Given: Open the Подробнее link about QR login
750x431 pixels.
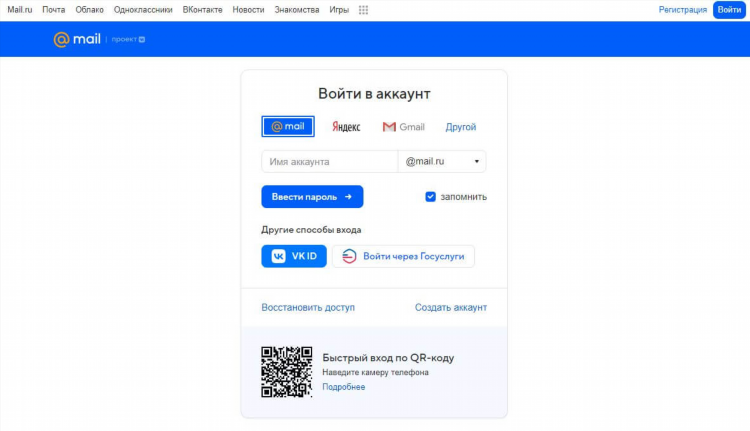Looking at the screenshot, I should tap(343, 387).
